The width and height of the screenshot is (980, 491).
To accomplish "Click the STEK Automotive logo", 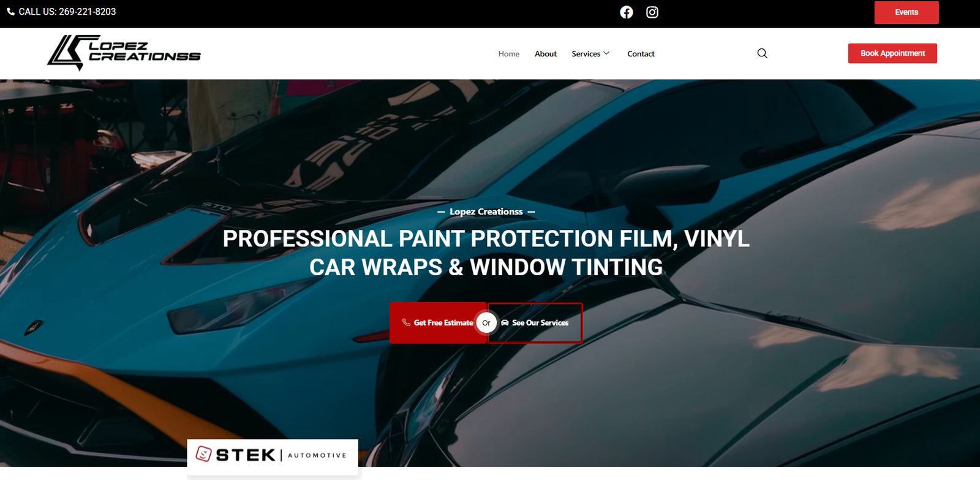I will pos(273,456).
